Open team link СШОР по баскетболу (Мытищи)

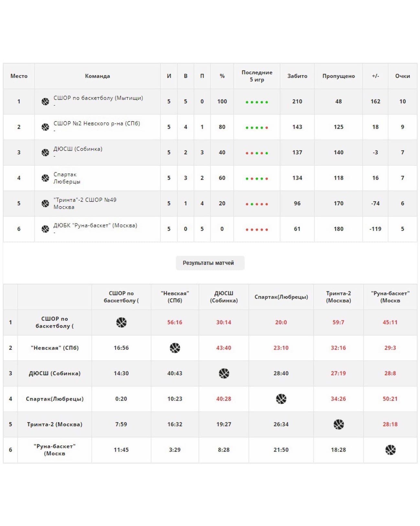(x=98, y=98)
